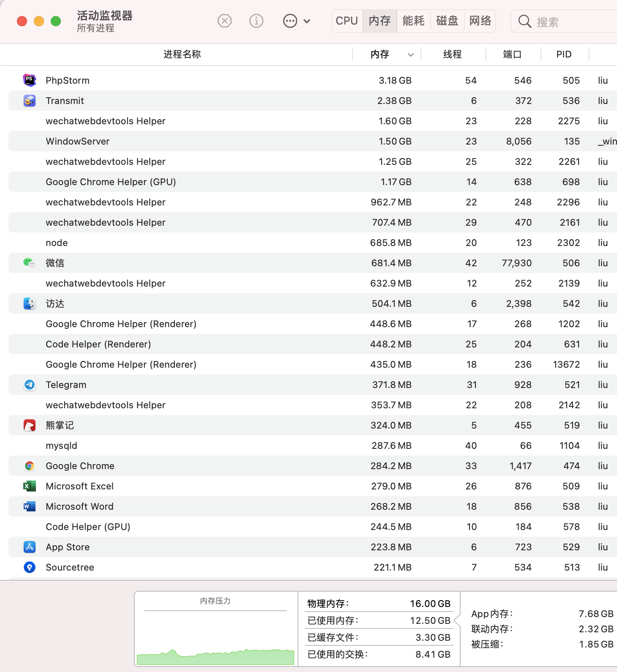Click the Sourcetree app icon

click(x=29, y=567)
